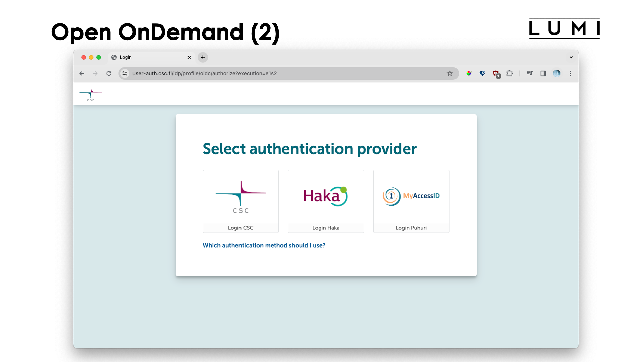Viewport: 644px width, 362px height.
Task: Bookmark this page with the star icon
Action: click(x=450, y=73)
